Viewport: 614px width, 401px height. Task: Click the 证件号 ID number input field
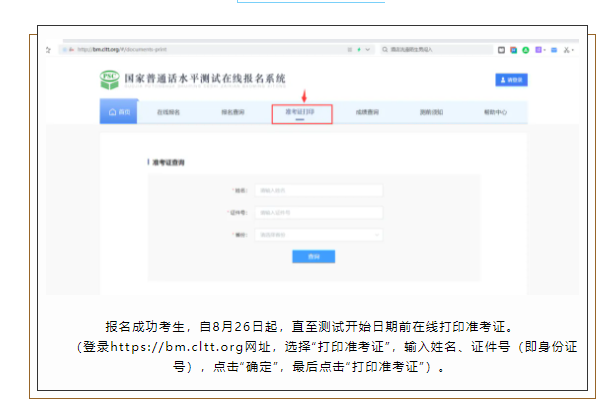[319, 212]
